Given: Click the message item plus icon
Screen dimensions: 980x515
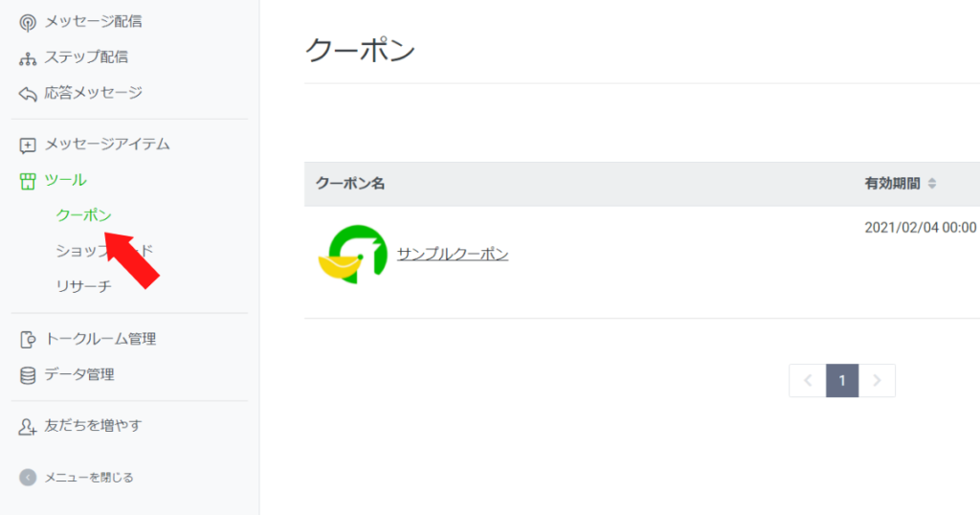Looking at the screenshot, I should [x=28, y=146].
